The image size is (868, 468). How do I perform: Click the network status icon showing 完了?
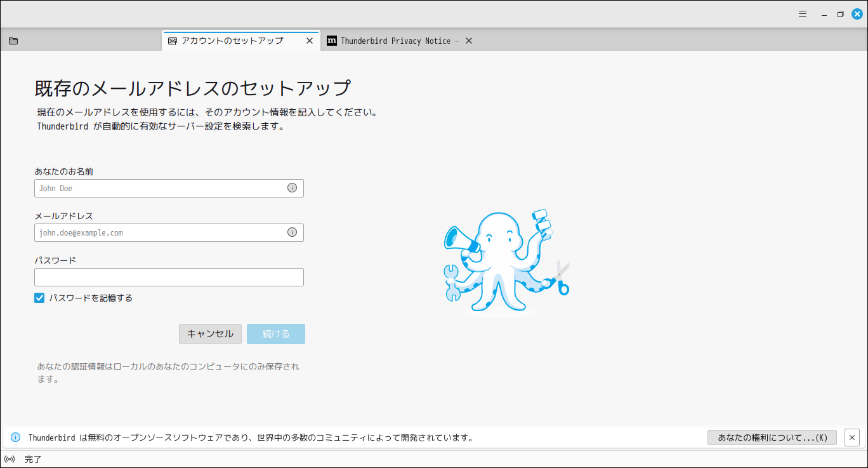(x=10, y=458)
